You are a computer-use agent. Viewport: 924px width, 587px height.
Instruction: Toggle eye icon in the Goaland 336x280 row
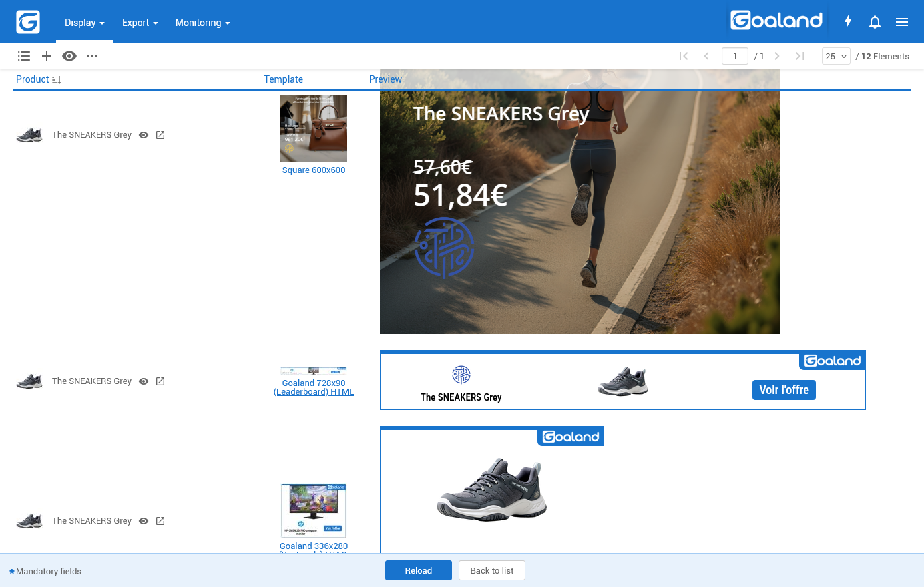click(x=144, y=521)
